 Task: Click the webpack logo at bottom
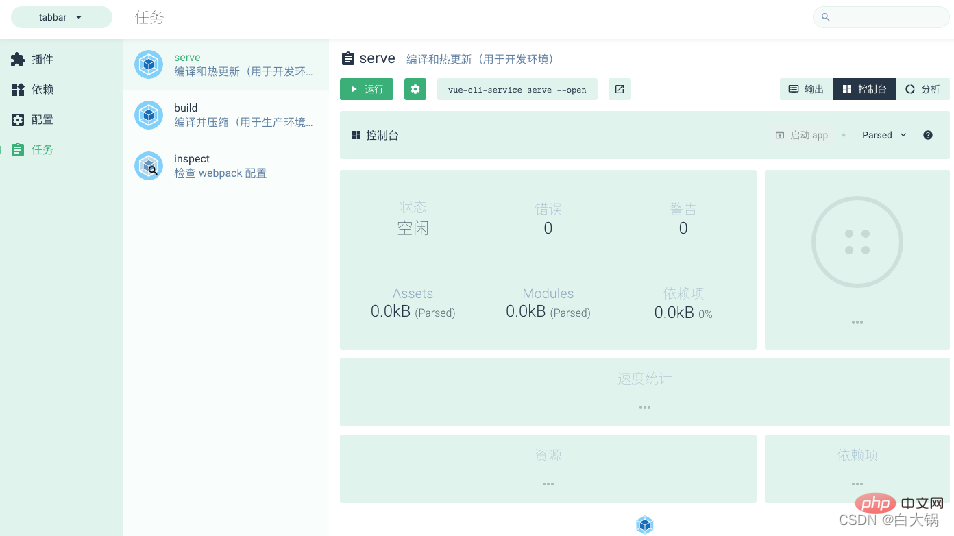[644, 524]
